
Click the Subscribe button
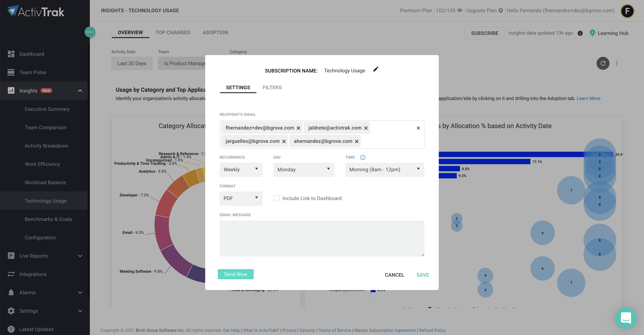(x=484, y=33)
